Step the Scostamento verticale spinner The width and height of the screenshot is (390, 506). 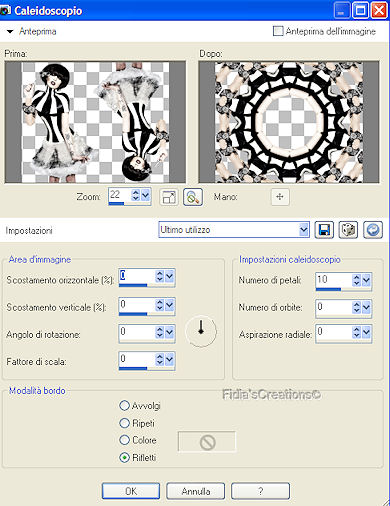coord(160,305)
